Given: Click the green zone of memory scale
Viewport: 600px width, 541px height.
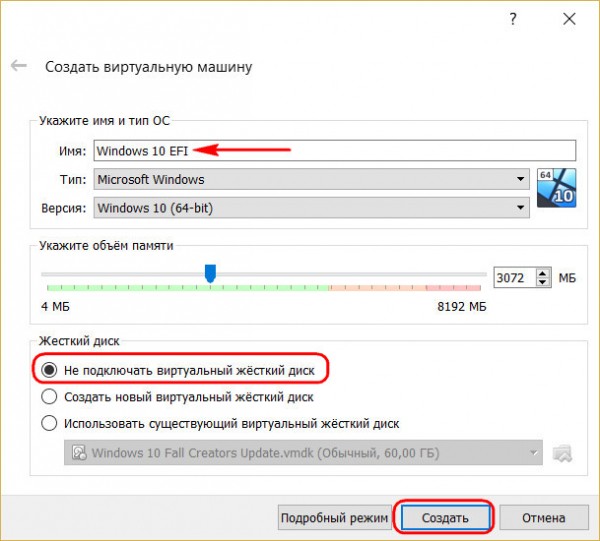Looking at the screenshot, I should pos(188,287).
